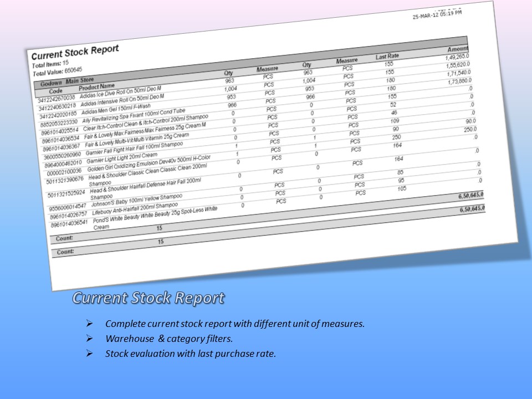Select product code 3412240630218
Image resolution: width=532 pixels, height=399 pixels.
(57, 107)
